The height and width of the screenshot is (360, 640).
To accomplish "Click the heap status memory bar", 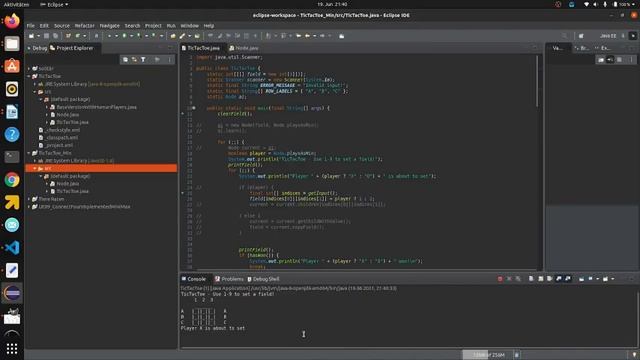I will click(x=487, y=355).
